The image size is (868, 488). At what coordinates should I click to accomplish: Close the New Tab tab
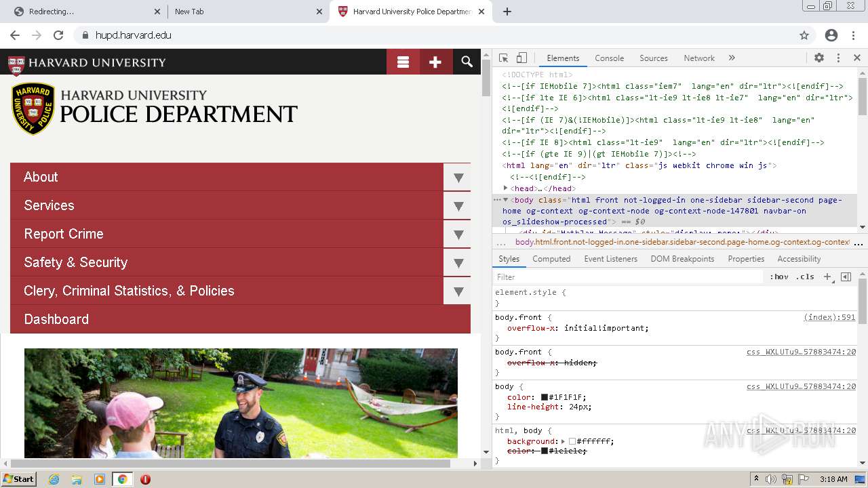tap(319, 12)
